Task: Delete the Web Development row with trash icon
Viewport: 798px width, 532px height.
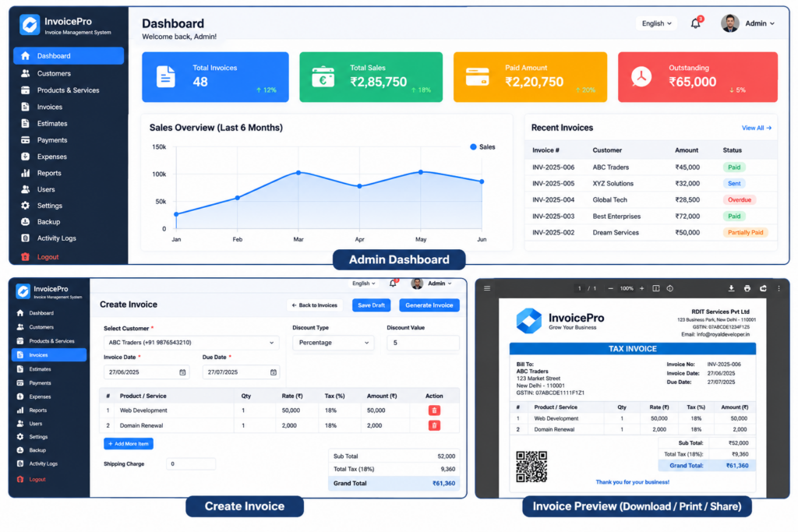Action: click(x=434, y=410)
